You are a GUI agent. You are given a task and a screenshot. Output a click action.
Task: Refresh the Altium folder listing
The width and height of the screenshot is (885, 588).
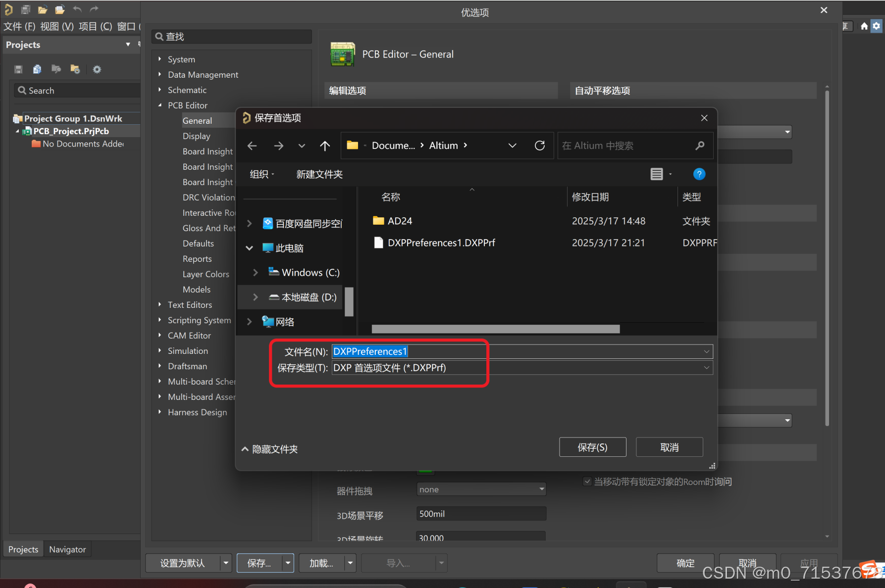tap(540, 146)
